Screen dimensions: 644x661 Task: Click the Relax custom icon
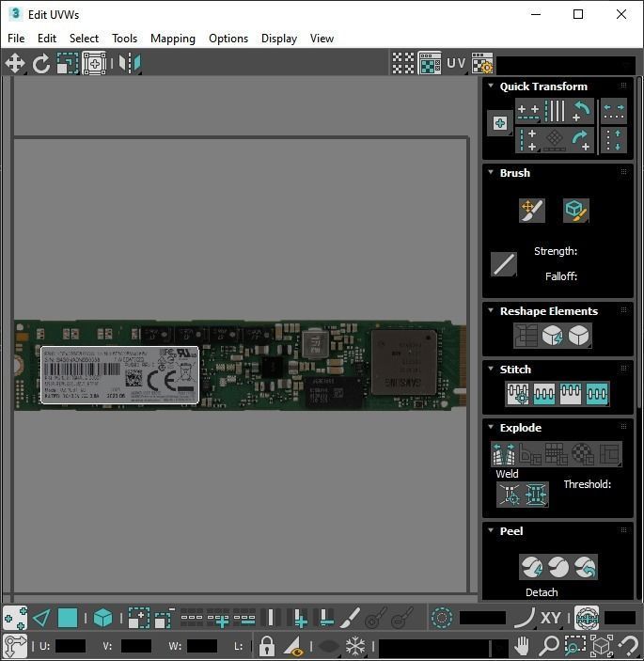(x=579, y=336)
